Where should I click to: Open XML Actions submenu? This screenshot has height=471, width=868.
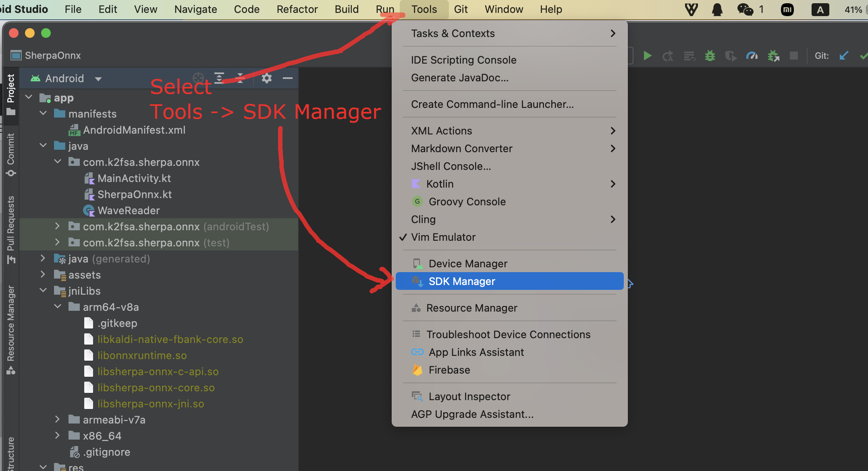pos(509,131)
